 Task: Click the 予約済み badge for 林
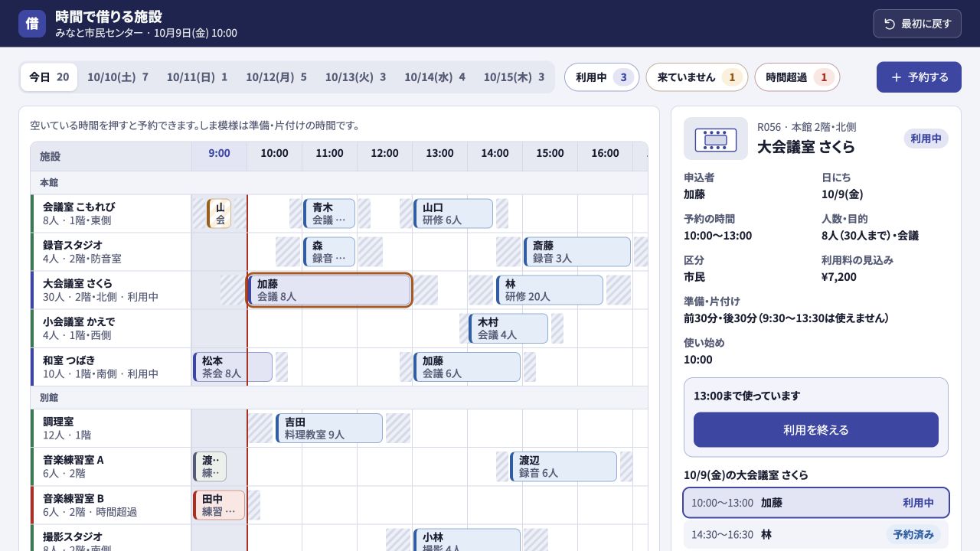pos(913,534)
